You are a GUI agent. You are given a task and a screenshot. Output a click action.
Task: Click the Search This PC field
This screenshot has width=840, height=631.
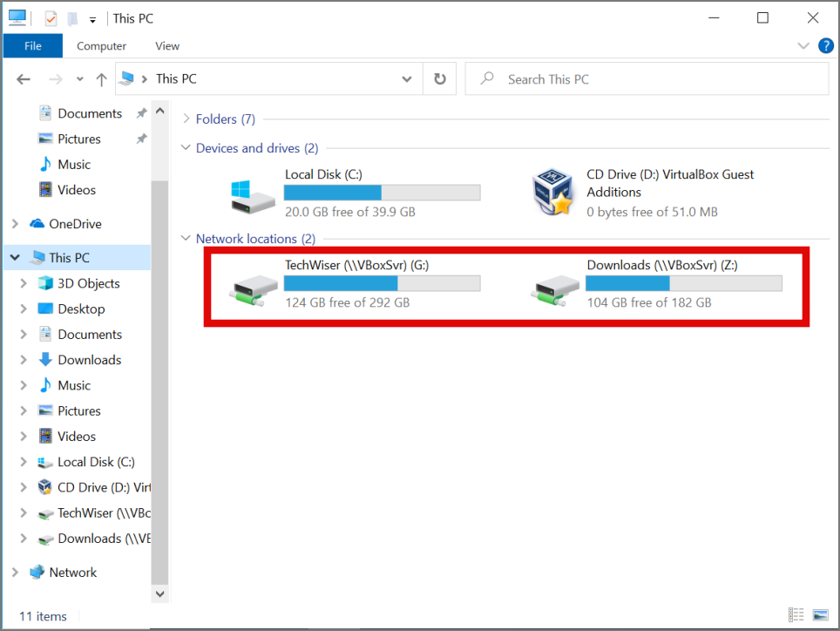click(647, 79)
